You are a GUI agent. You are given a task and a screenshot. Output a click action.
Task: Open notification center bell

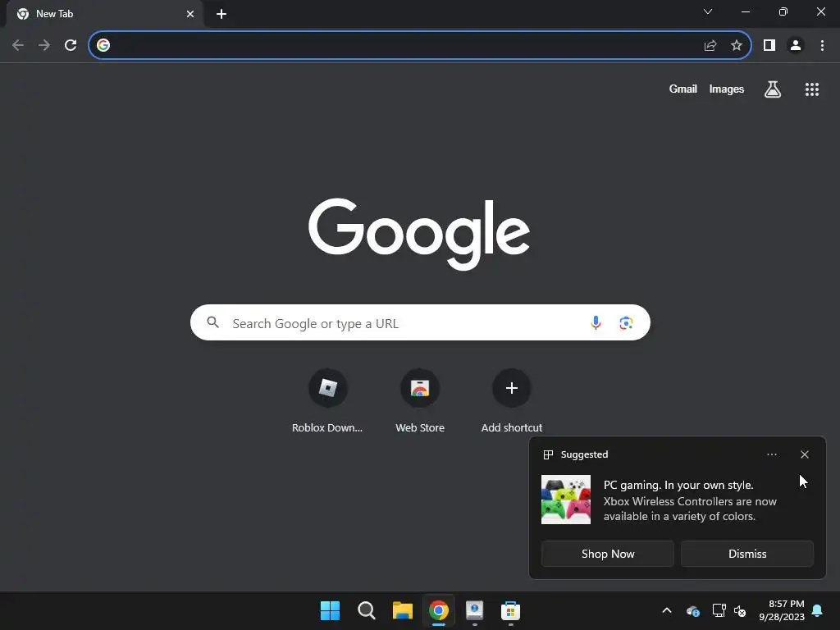click(818, 610)
